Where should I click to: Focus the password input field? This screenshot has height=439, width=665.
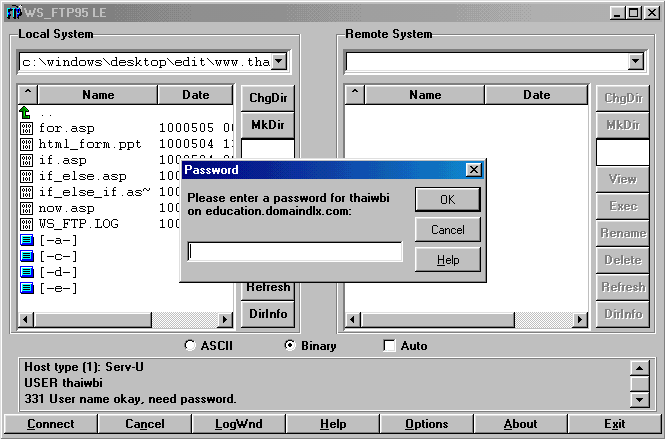pyautogui.click(x=295, y=252)
